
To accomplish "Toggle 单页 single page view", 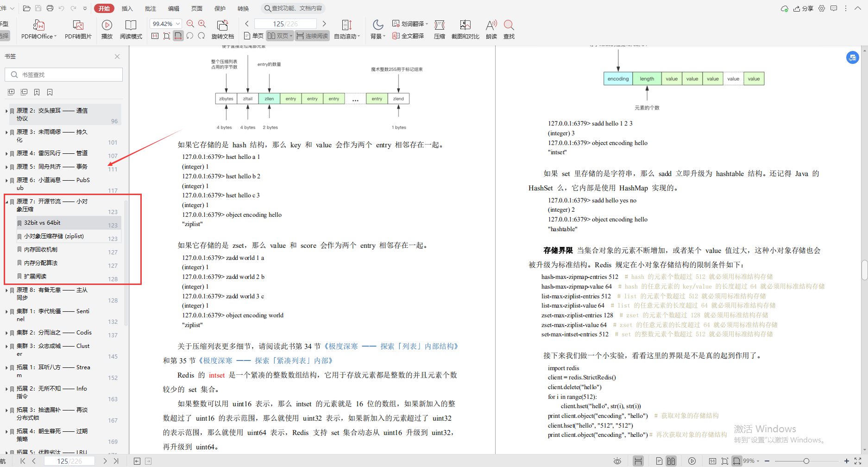I will point(253,36).
